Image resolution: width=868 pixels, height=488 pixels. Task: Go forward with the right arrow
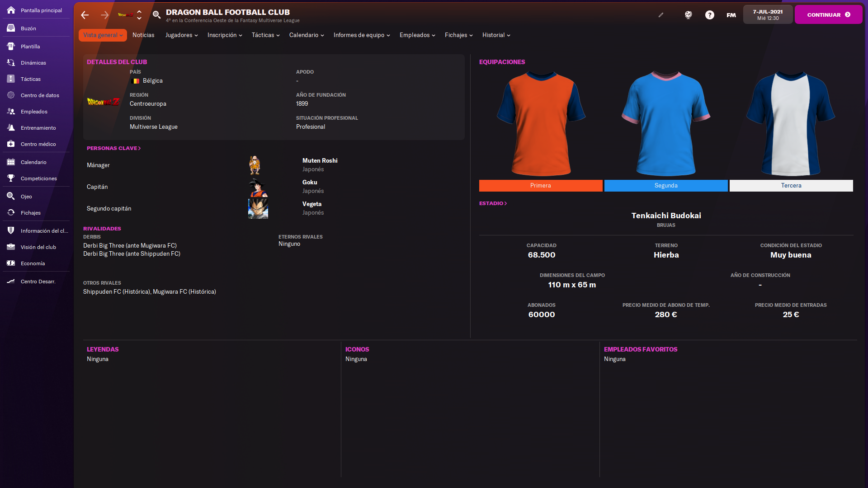pos(104,15)
